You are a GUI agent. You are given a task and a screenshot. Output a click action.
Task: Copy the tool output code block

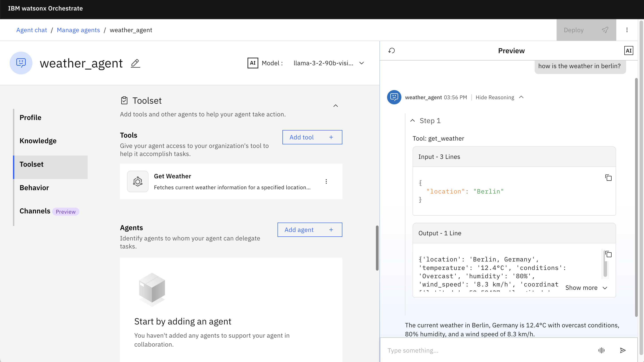[608, 254]
